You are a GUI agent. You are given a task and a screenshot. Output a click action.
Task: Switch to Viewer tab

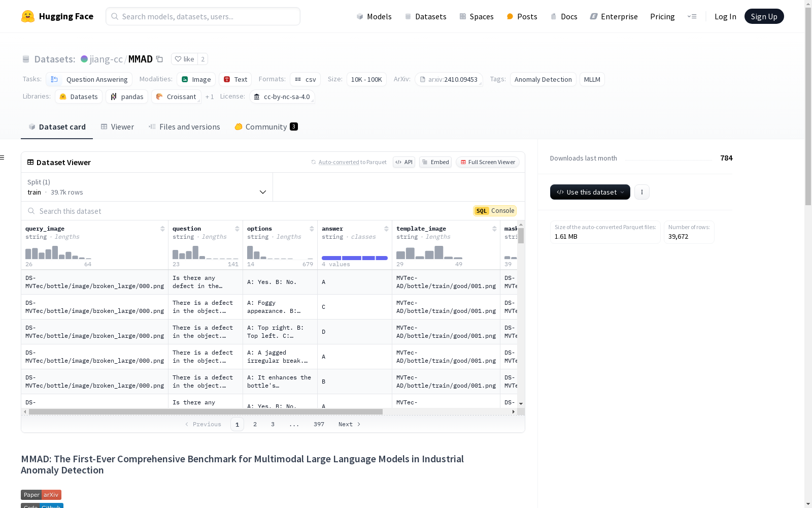click(x=117, y=127)
